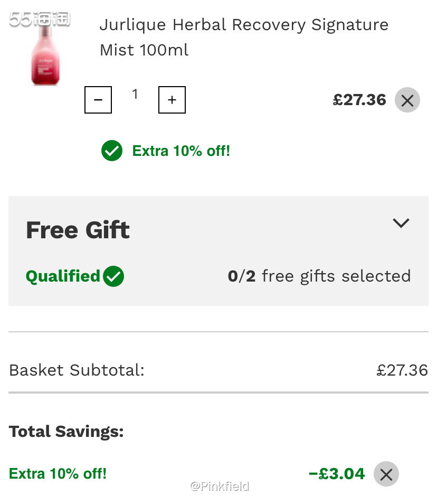Decrease quantity with the minus button
Viewport: 437px width, 504px height.
pyautogui.click(x=98, y=100)
